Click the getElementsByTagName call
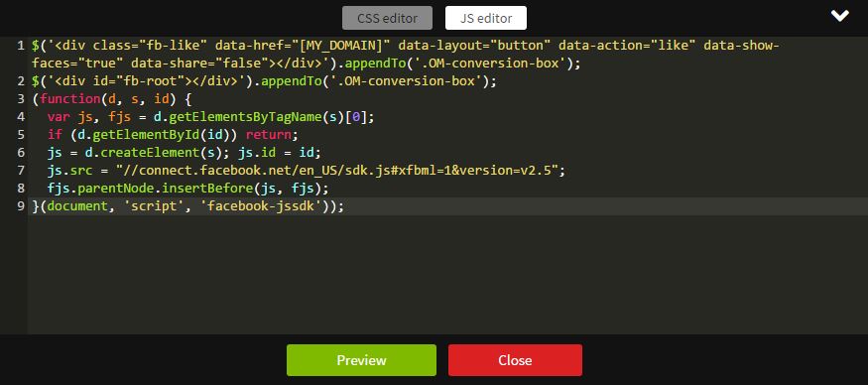Image resolution: width=868 pixels, height=385 pixels. (245, 117)
